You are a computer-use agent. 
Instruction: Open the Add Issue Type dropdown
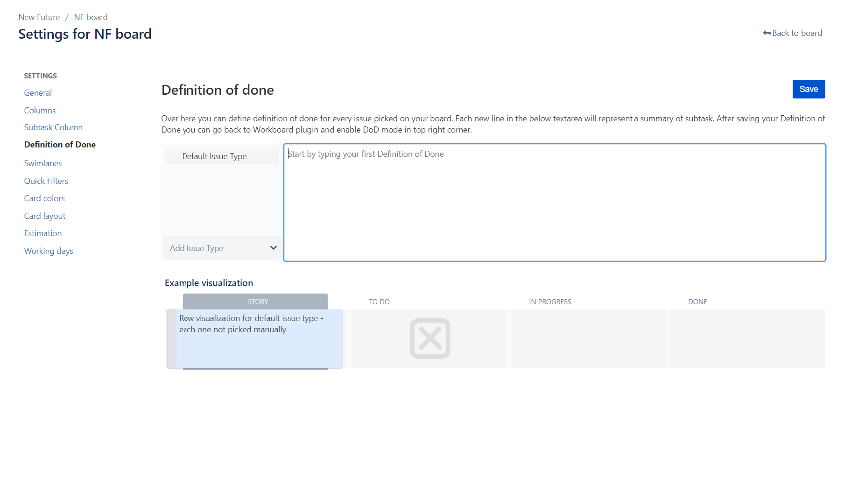coord(222,248)
